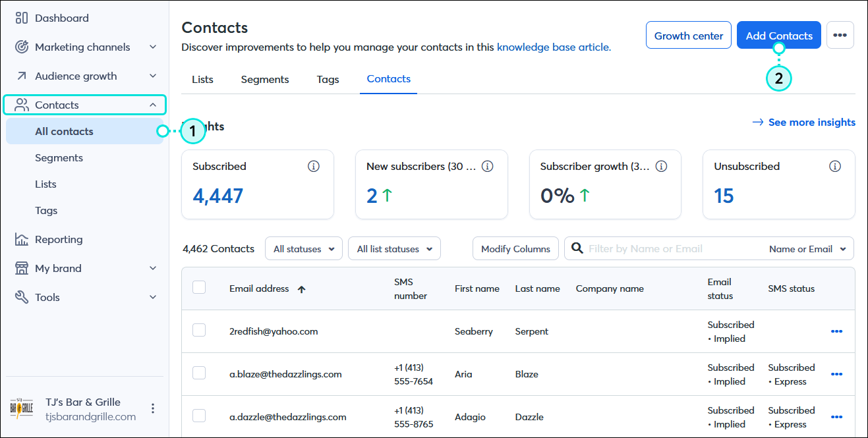Open account menu with vertical dots
This screenshot has height=438, width=868.
click(153, 408)
